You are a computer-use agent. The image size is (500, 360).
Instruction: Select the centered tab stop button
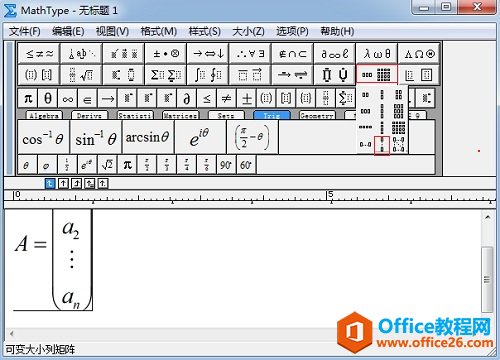click(63, 183)
